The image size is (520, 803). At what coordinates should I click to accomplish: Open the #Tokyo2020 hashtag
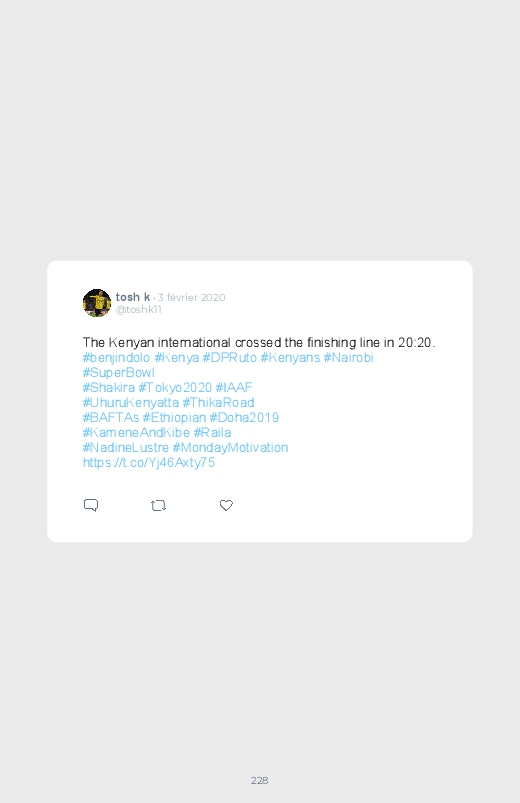click(175, 388)
